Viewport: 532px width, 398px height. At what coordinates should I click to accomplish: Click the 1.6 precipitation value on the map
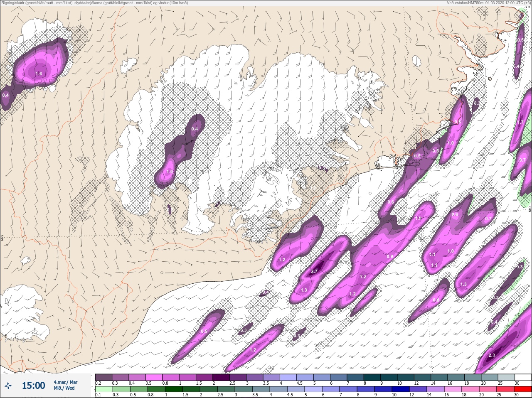(39, 74)
